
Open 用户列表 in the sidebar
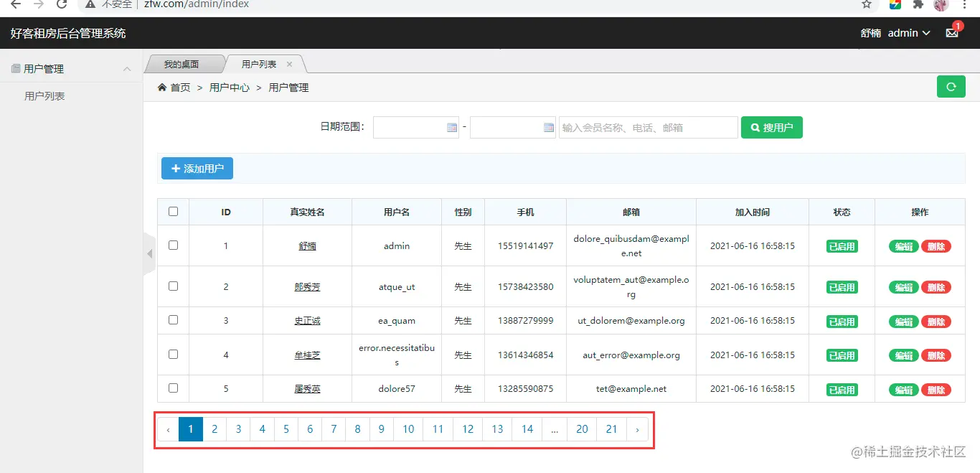click(44, 96)
